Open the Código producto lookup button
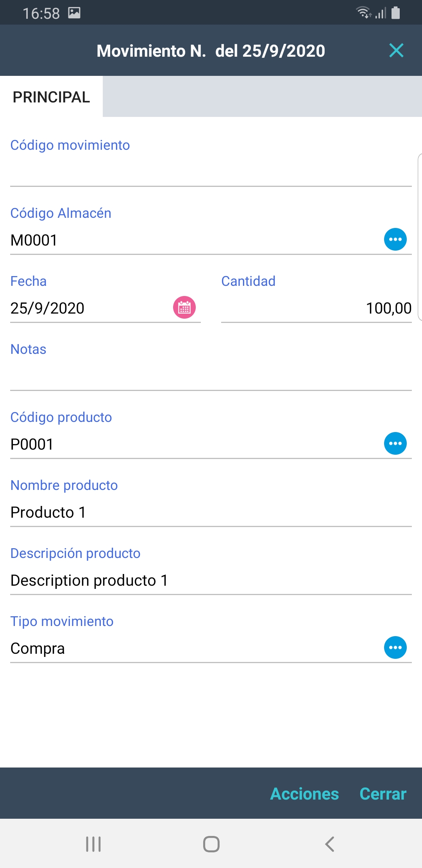 click(x=395, y=443)
